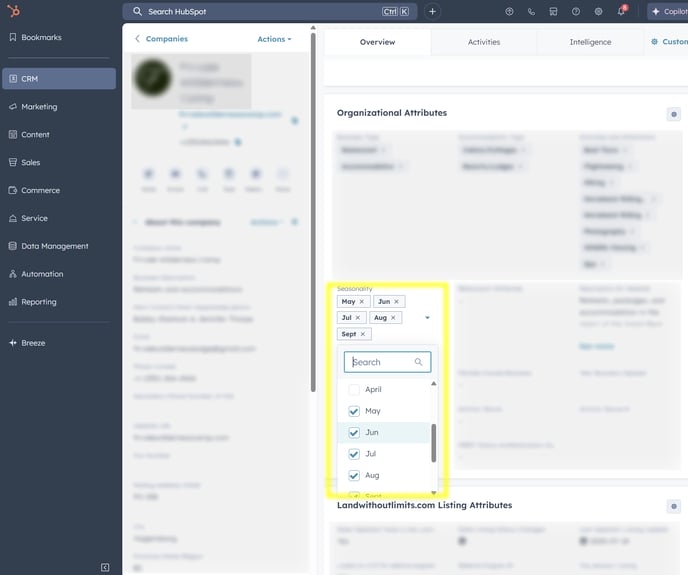688x575 pixels.
Task: Focus the Search HubSpot box
Action: [x=270, y=11]
